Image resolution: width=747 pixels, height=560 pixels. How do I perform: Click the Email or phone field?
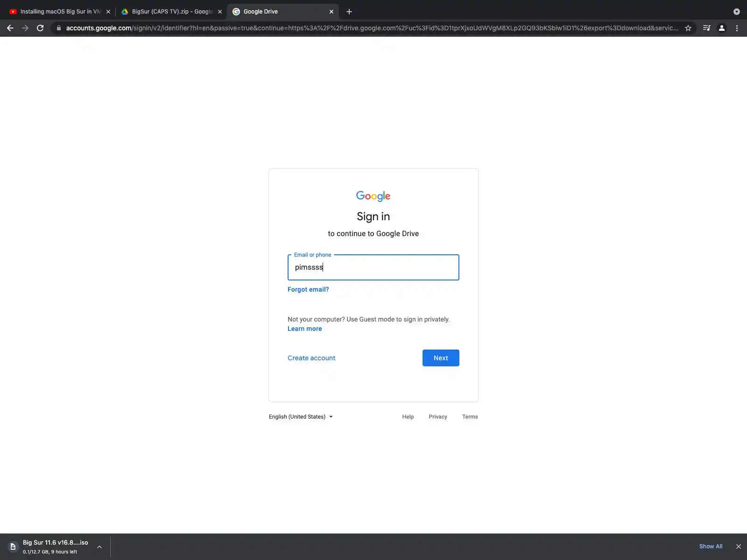[373, 267]
